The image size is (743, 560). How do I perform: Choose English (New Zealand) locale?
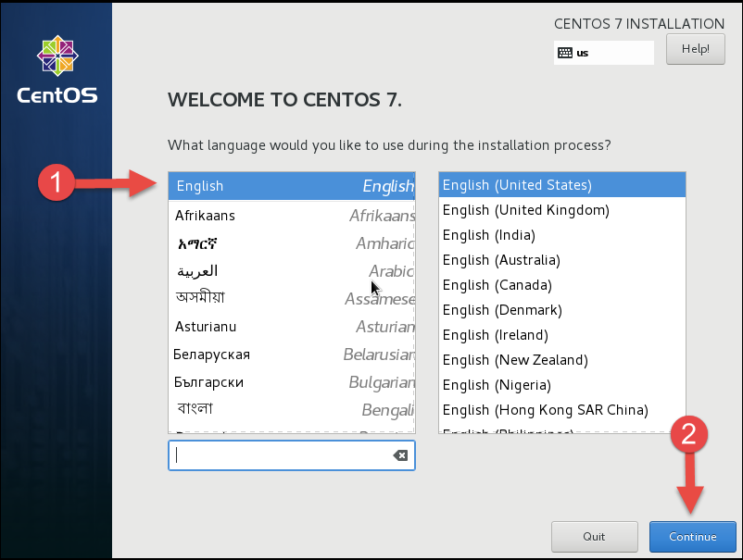562,360
